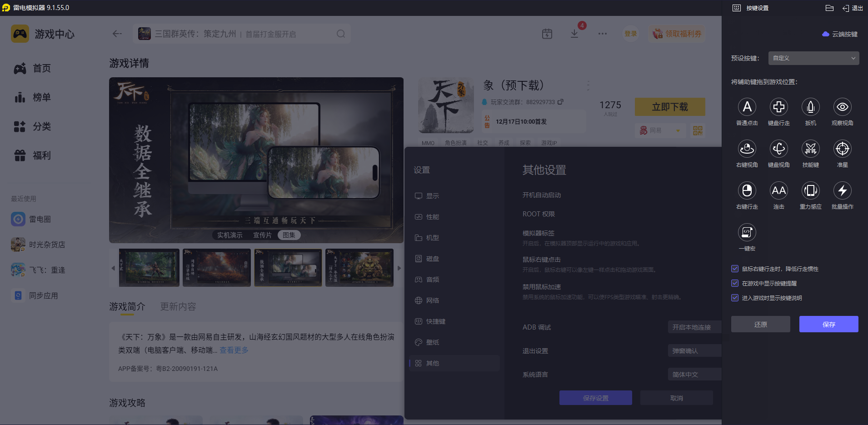868x425 pixels.
Task: Select the 准星 crosshair icon
Action: [x=842, y=149]
